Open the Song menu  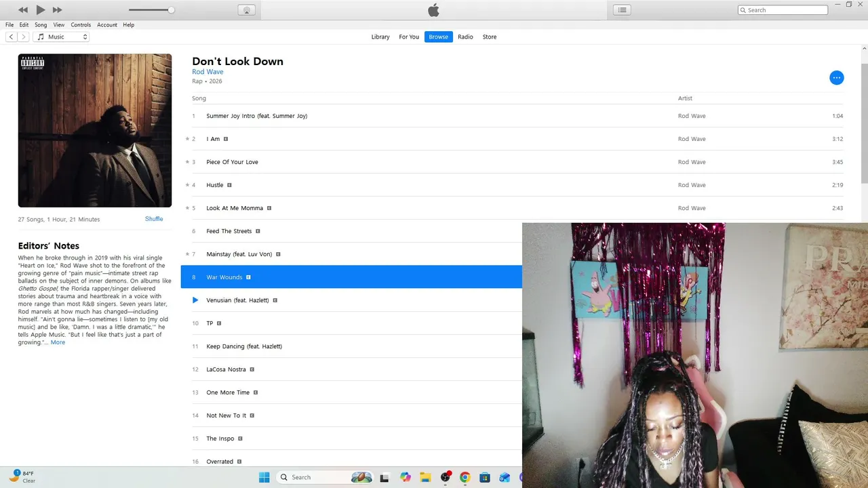41,25
